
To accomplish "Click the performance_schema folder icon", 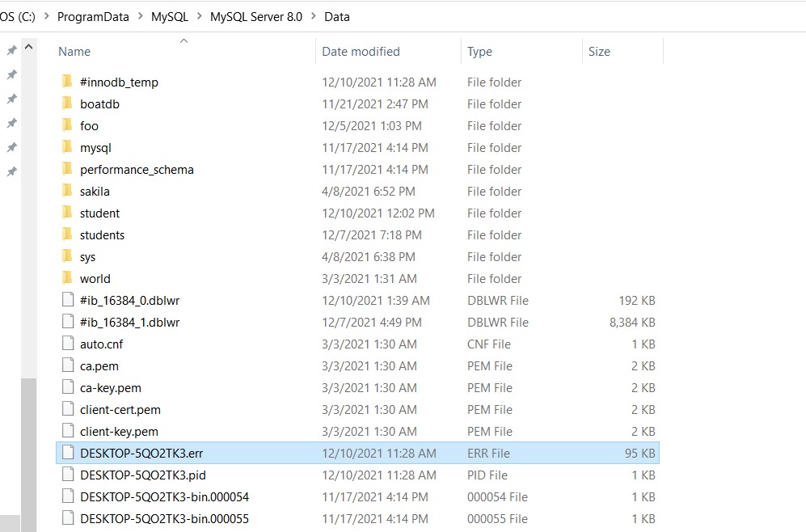I will pos(67,170).
